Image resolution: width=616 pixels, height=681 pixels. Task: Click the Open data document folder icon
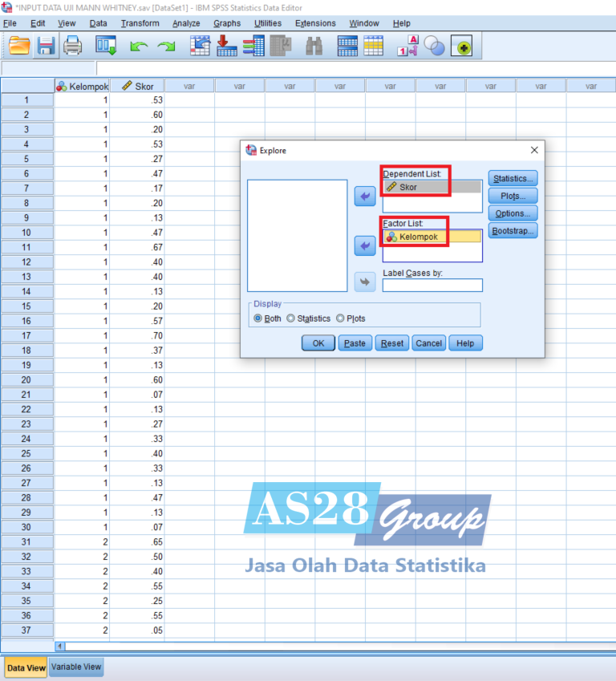(19, 47)
